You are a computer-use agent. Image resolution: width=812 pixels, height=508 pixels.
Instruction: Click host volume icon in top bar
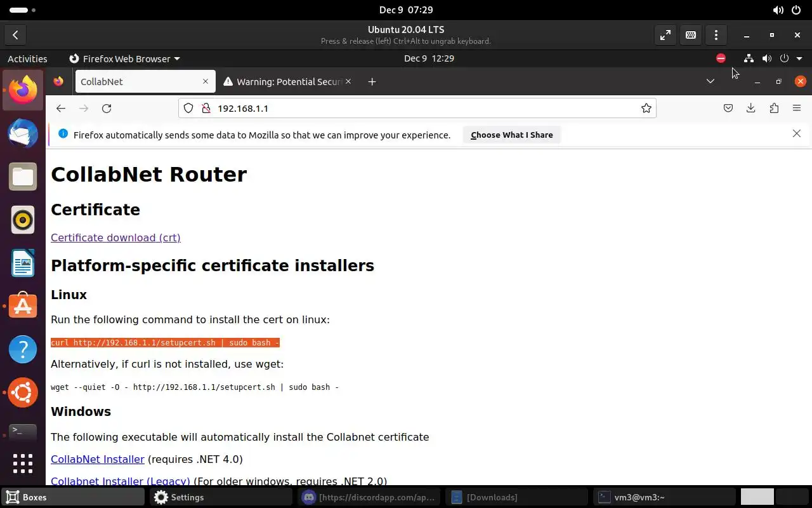click(778, 10)
